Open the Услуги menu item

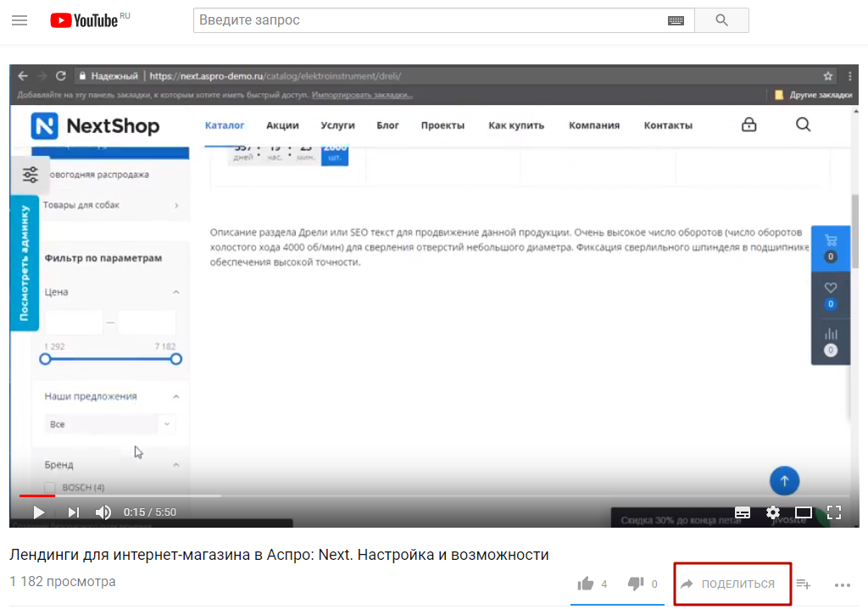[337, 125]
